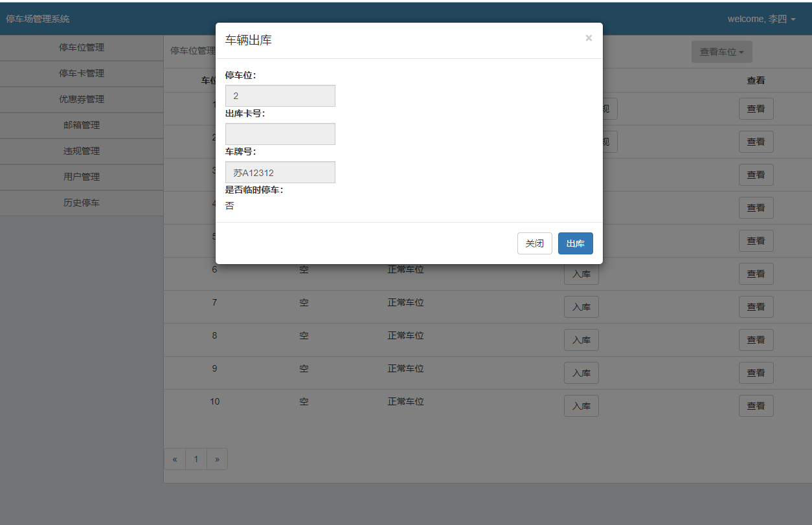Select 违规管理 in the sidebar
This screenshot has width=812, height=525.
[x=82, y=151]
